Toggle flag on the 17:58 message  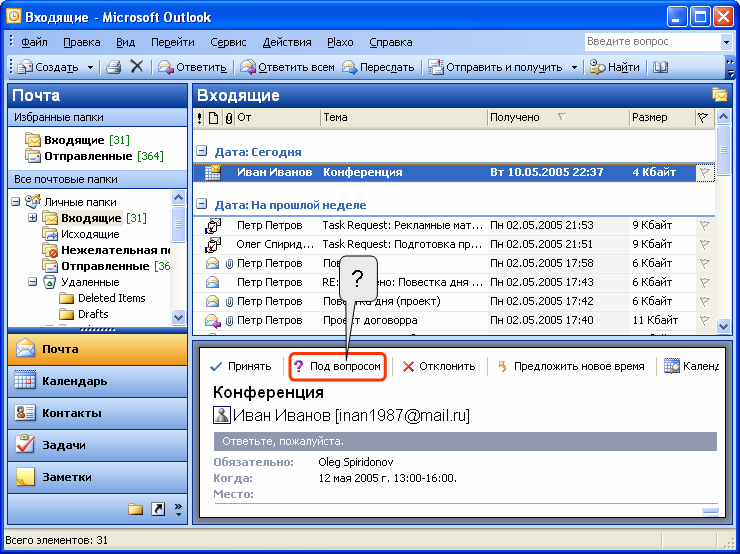[x=705, y=263]
